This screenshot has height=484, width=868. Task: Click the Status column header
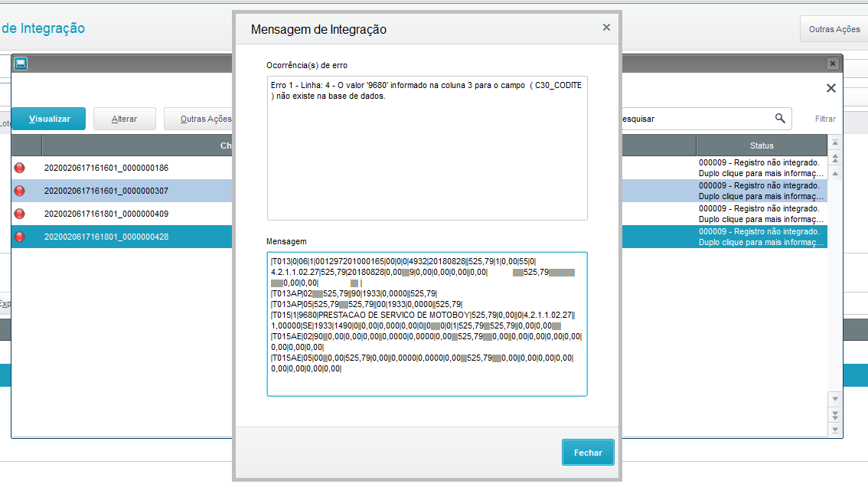[x=762, y=146]
